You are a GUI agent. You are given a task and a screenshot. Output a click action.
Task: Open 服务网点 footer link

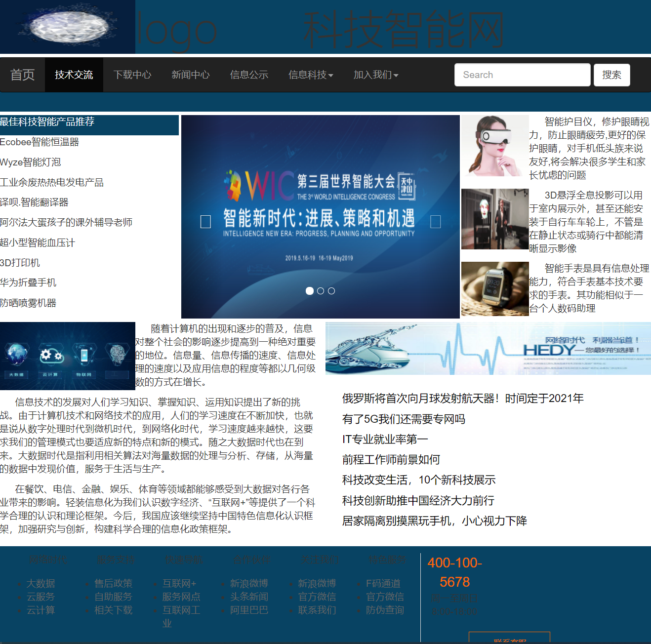pyautogui.click(x=181, y=597)
